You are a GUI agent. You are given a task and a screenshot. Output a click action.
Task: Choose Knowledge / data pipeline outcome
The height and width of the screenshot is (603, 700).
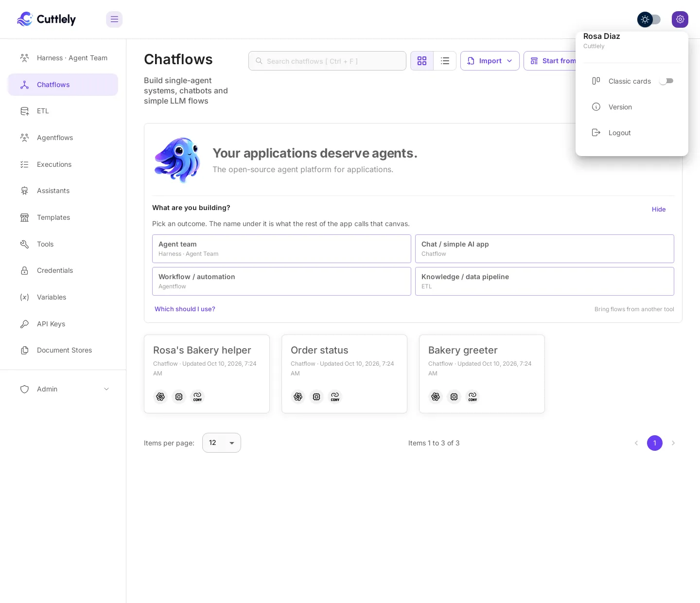(544, 282)
